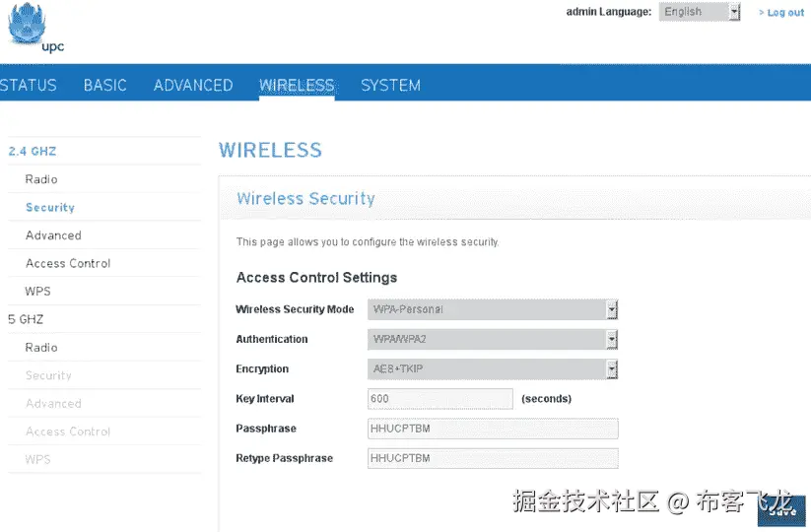Viewport: 811px width, 532px height.
Task: Open Radio under 5 GHZ
Action: (x=41, y=348)
